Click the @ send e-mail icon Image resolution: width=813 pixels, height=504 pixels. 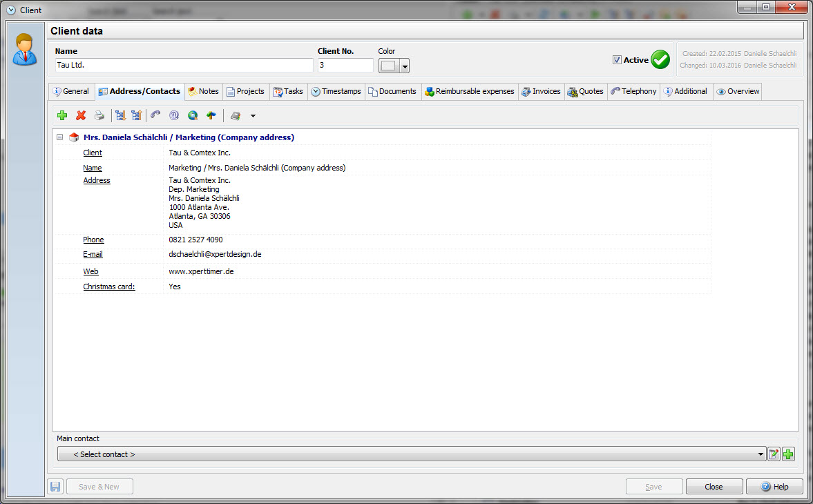[174, 116]
